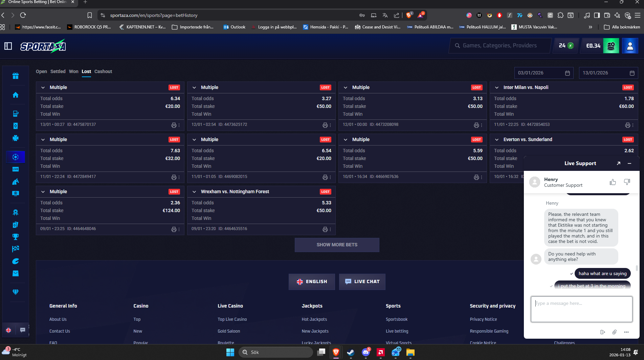This screenshot has width=644, height=360.
Task: Open the language flag icon in sidebar
Action: [8, 330]
